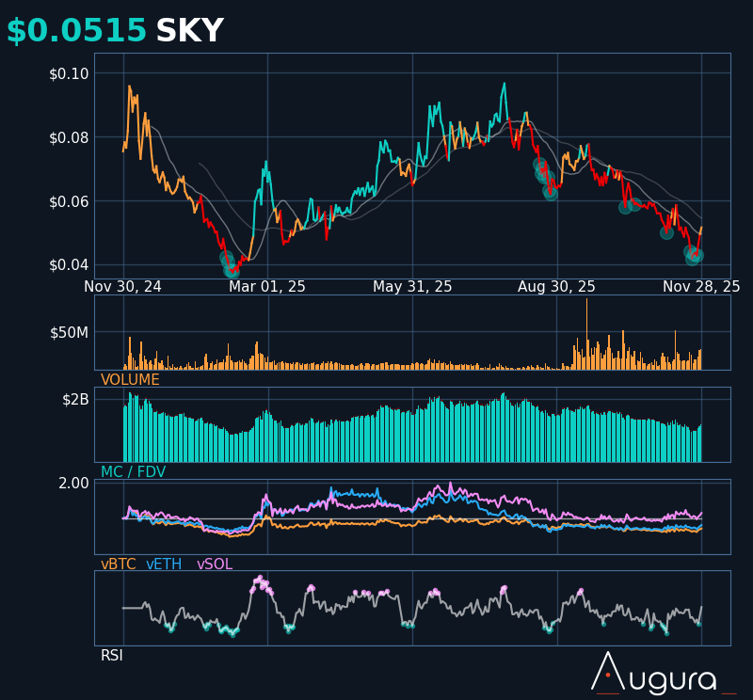
Task: Click the $2B market cap axis label
Action: coord(75,399)
